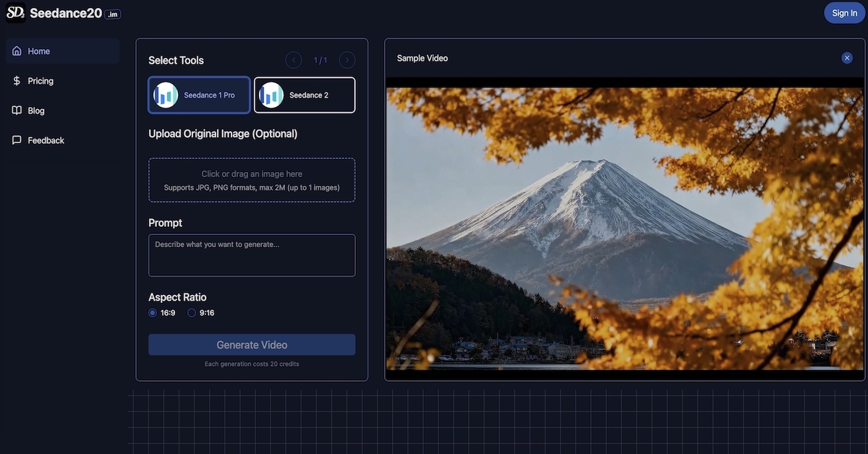
Task: Go to next tools page arrow
Action: point(347,60)
